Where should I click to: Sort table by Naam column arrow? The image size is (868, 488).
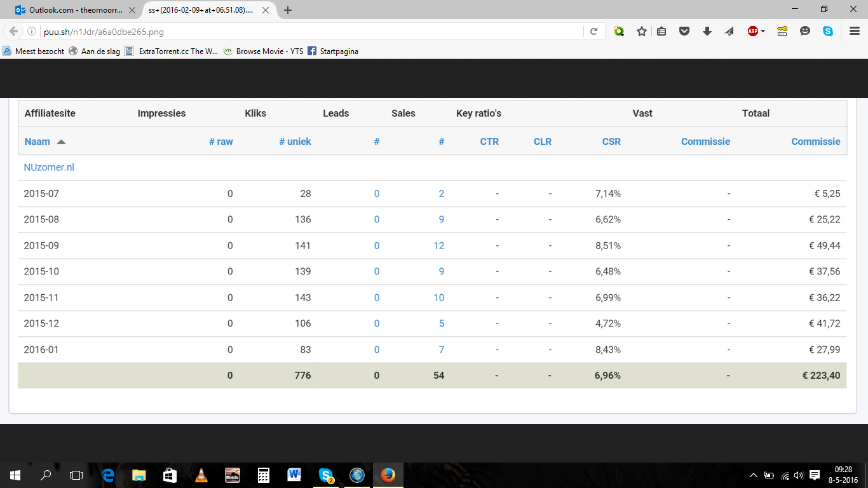[x=61, y=142]
